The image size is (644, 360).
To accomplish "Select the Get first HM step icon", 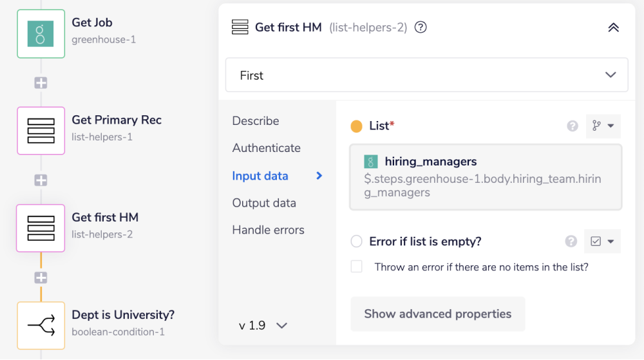I will click(41, 228).
